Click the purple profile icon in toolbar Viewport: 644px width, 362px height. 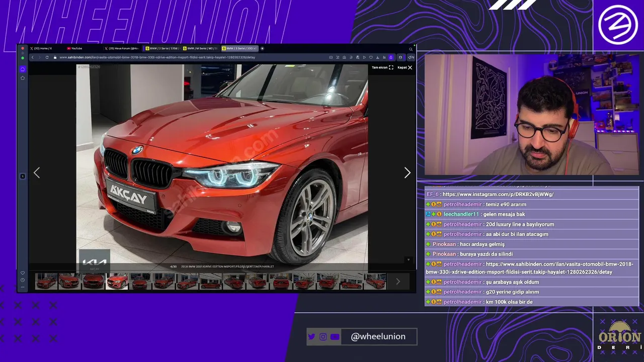[391, 57]
